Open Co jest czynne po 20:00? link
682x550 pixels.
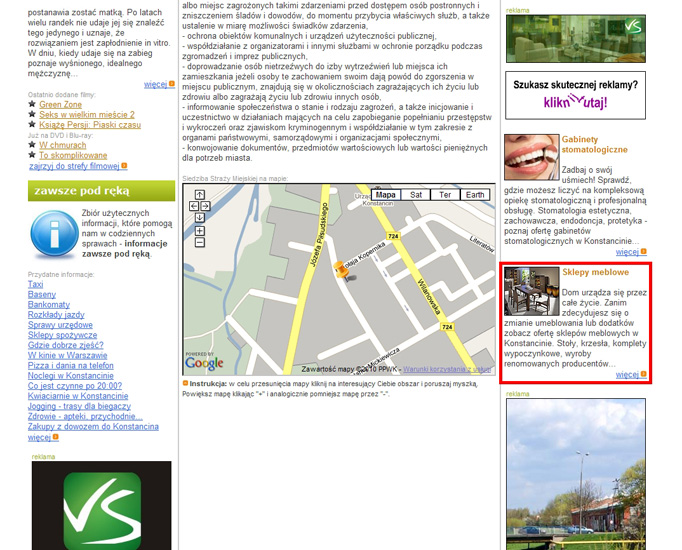(x=75, y=386)
